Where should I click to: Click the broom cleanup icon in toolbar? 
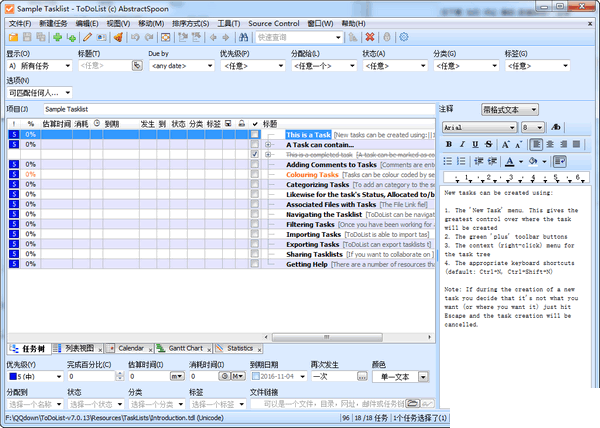pos(119,37)
